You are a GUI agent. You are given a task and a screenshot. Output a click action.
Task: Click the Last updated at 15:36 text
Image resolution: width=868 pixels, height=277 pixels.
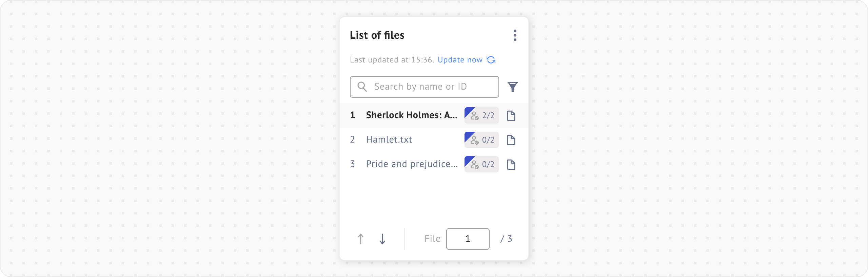[392, 60]
